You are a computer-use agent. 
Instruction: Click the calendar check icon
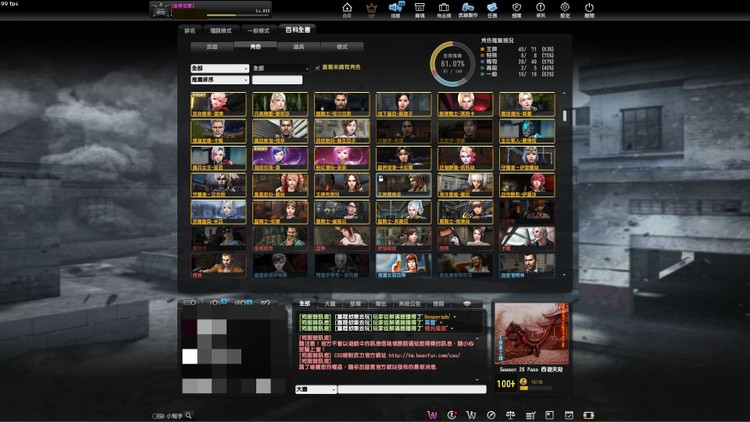tap(569, 415)
